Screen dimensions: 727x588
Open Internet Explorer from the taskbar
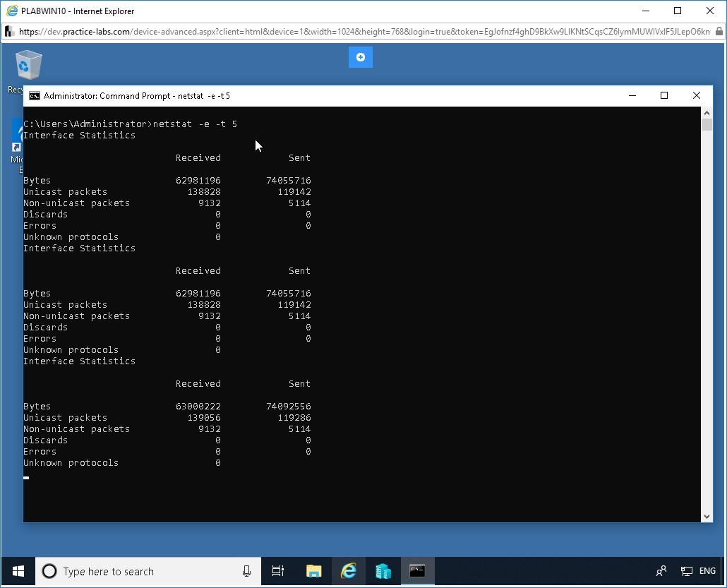coord(349,571)
